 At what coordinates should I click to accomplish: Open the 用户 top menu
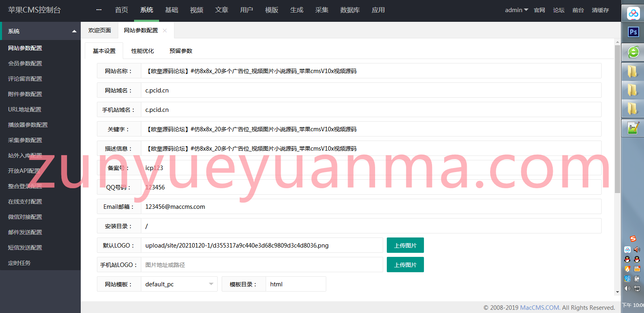pyautogui.click(x=247, y=10)
